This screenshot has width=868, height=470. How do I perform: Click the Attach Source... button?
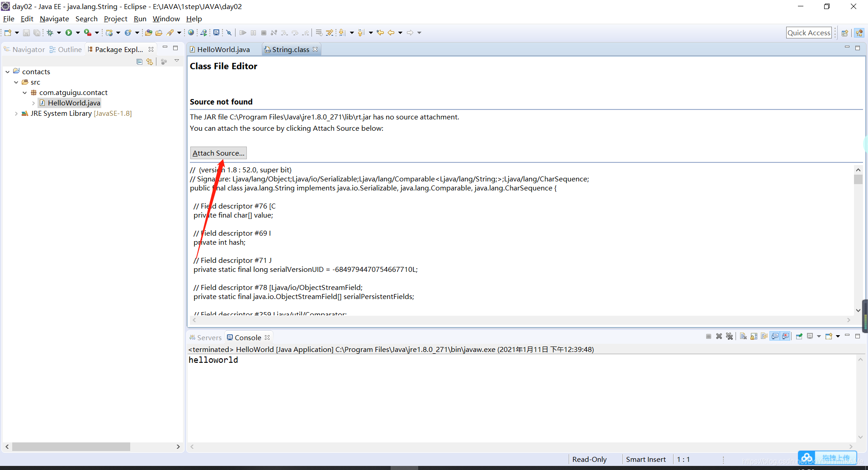[218, 153]
